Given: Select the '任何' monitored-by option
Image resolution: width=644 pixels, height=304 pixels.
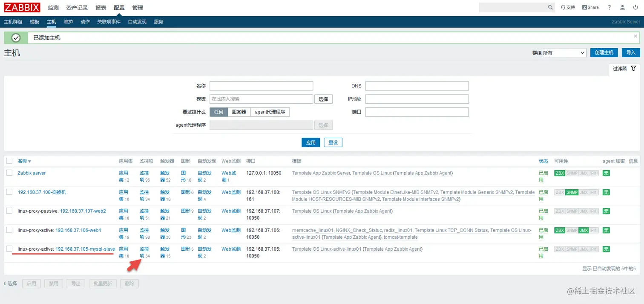Looking at the screenshot, I should pyautogui.click(x=218, y=112).
